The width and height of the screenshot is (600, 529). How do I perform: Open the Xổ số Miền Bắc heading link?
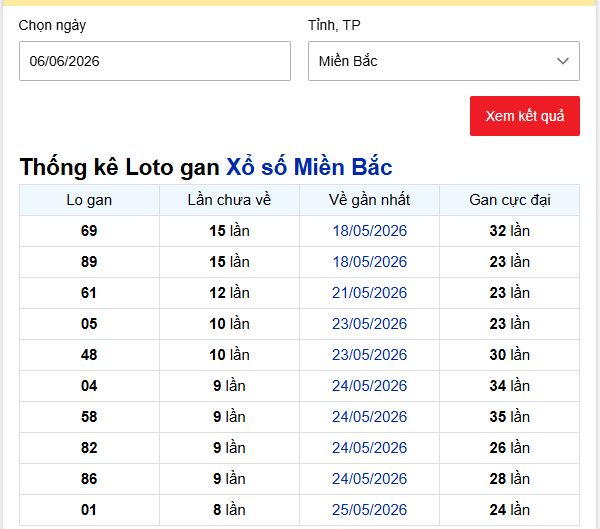coord(309,167)
